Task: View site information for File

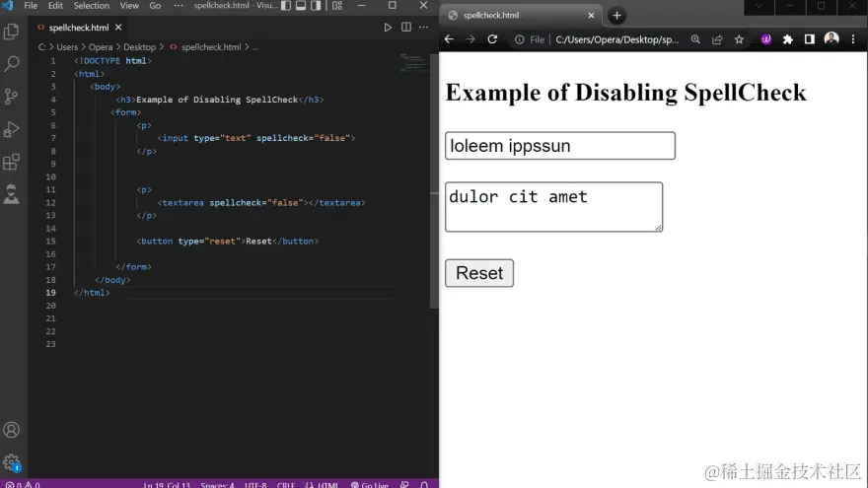Action: point(530,39)
